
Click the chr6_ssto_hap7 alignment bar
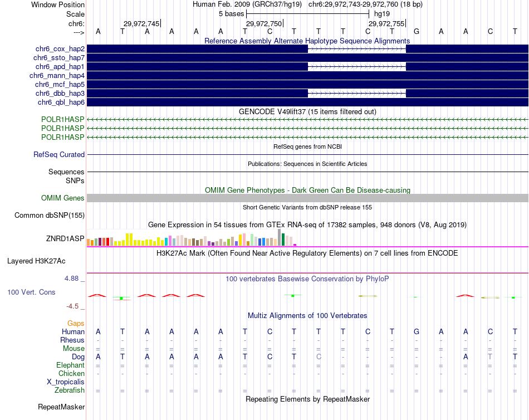pos(307,58)
